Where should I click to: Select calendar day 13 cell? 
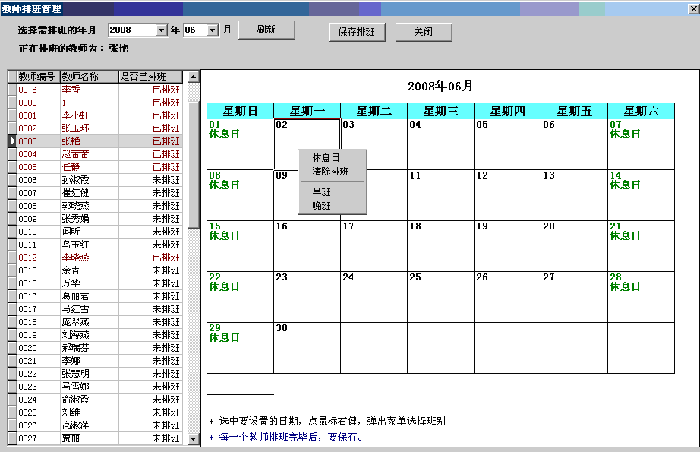[x=574, y=195]
